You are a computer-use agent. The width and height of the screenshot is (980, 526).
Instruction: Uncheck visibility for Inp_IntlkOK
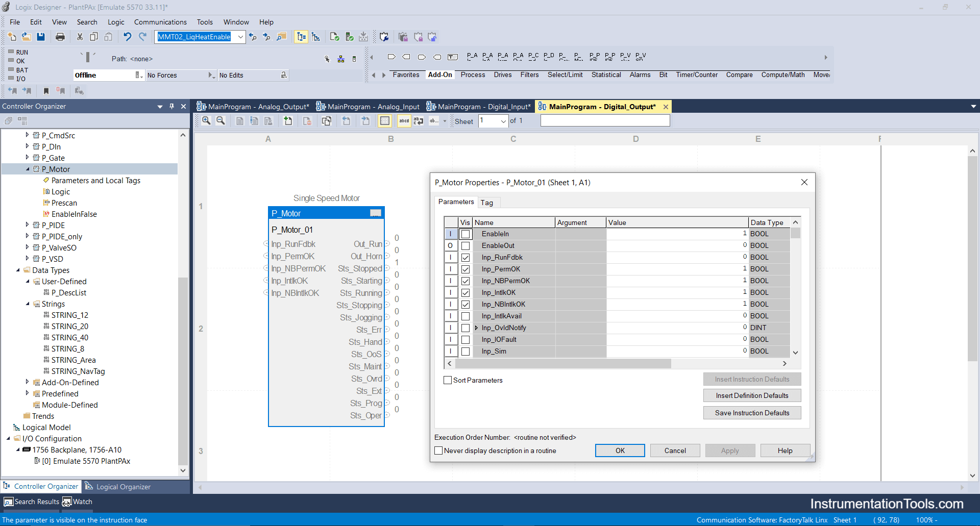[x=465, y=293]
